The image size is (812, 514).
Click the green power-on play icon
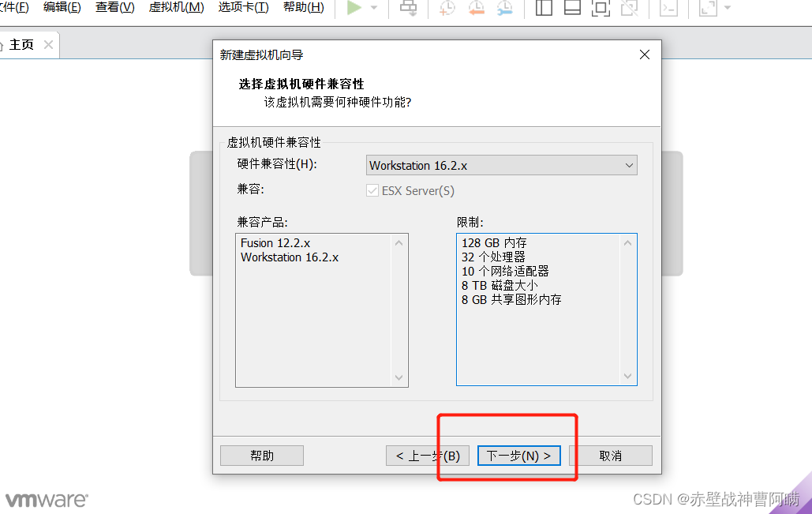point(354,8)
